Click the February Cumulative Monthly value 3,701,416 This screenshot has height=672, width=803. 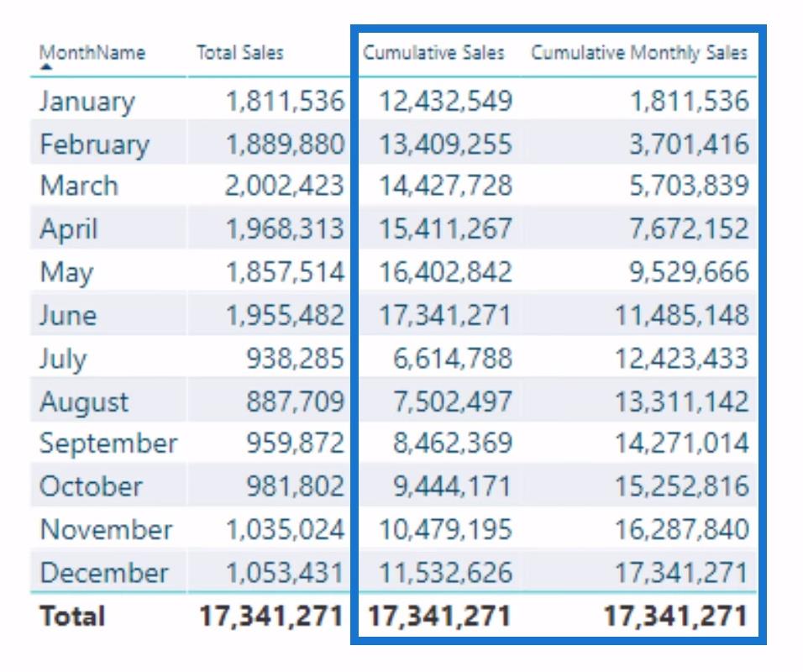click(x=690, y=144)
